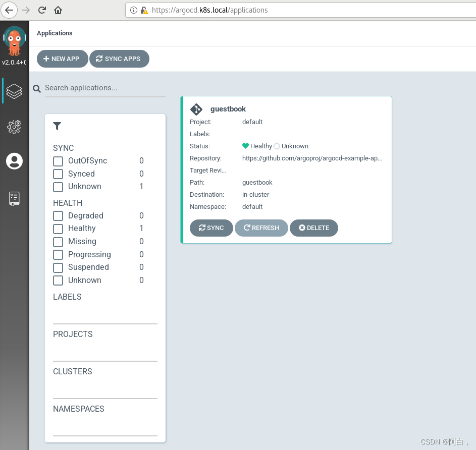Toggle the Missing health checkbox
Image resolution: width=476 pixels, height=450 pixels.
pyautogui.click(x=58, y=242)
